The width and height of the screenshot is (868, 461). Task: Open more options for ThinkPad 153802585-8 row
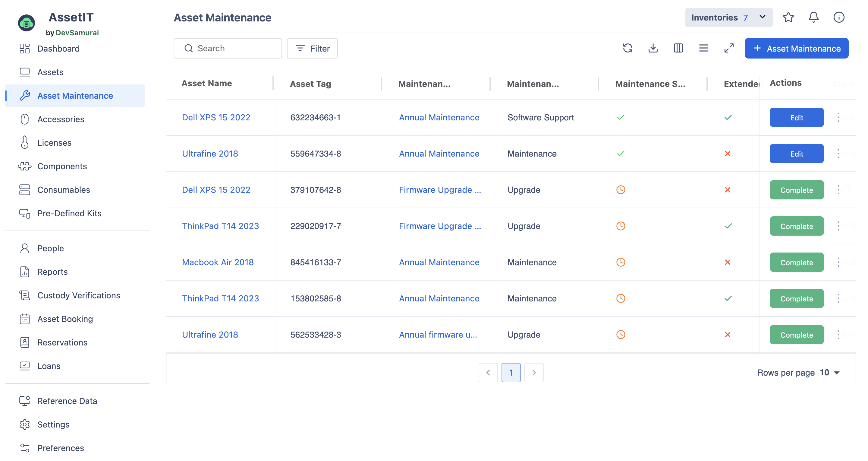click(x=838, y=298)
